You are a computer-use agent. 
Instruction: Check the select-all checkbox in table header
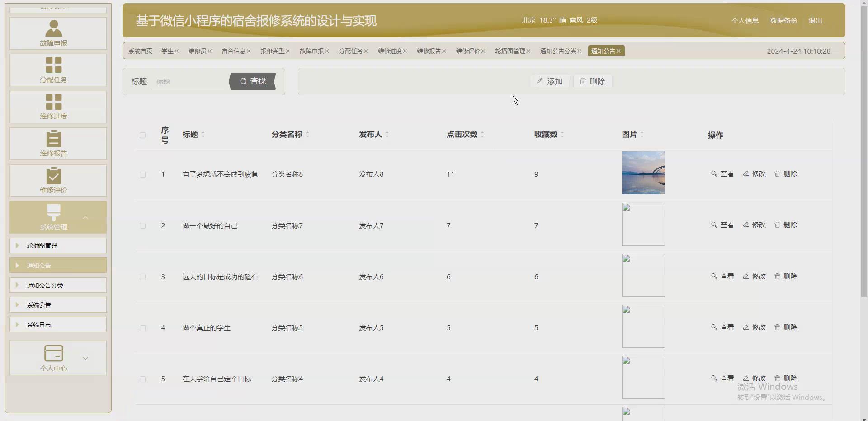(142, 136)
